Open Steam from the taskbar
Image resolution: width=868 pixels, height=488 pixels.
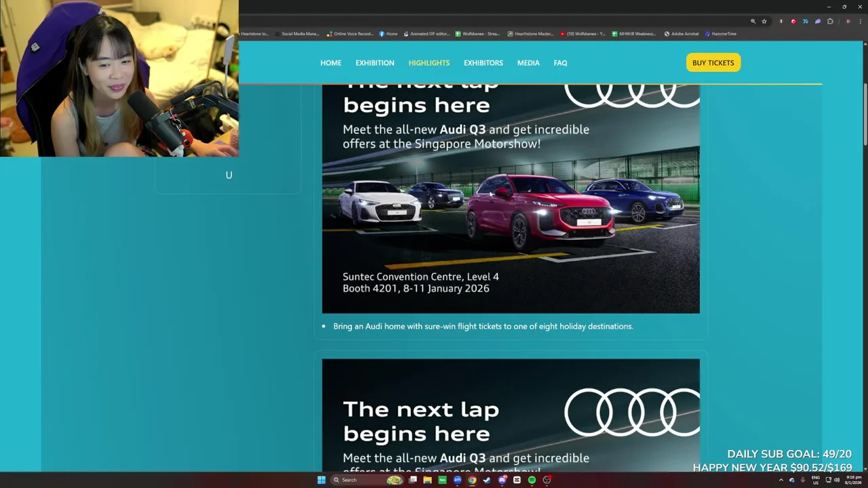[x=487, y=480]
